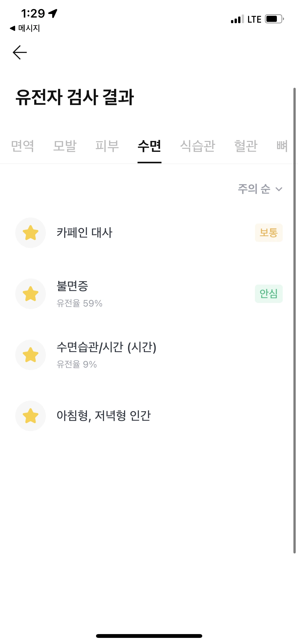The image size is (298, 644).
Task: Tap the back arrow icon
Action: tap(20, 52)
